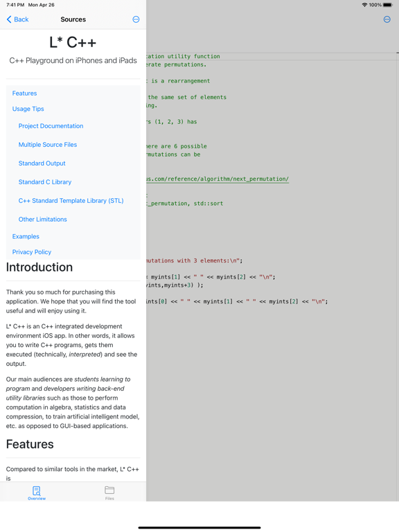Jump to Standard C Library section

coord(45,182)
